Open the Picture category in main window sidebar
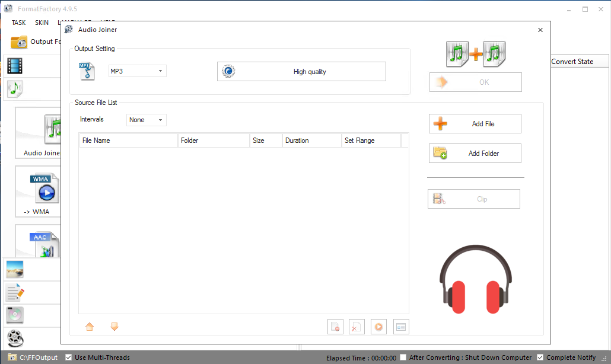 (15, 269)
